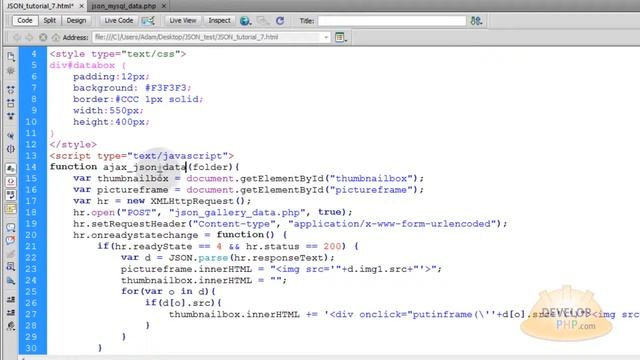Image resolution: width=640 pixels, height=360 pixels.
Task: Toggle line numbers display
Action: (x=11, y=168)
